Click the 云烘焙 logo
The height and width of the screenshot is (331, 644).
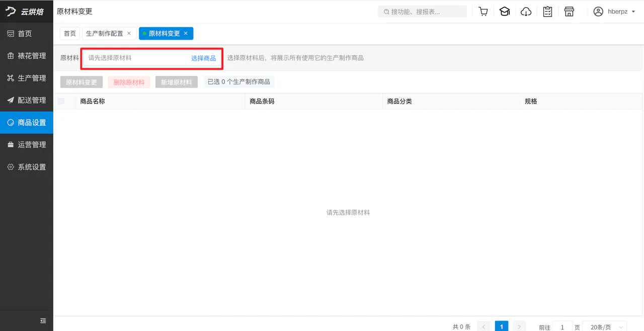[x=25, y=12]
